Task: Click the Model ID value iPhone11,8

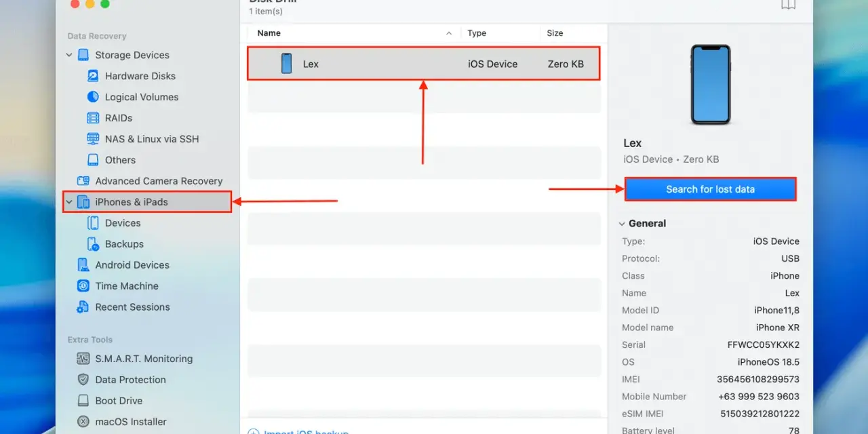Action: (776, 311)
